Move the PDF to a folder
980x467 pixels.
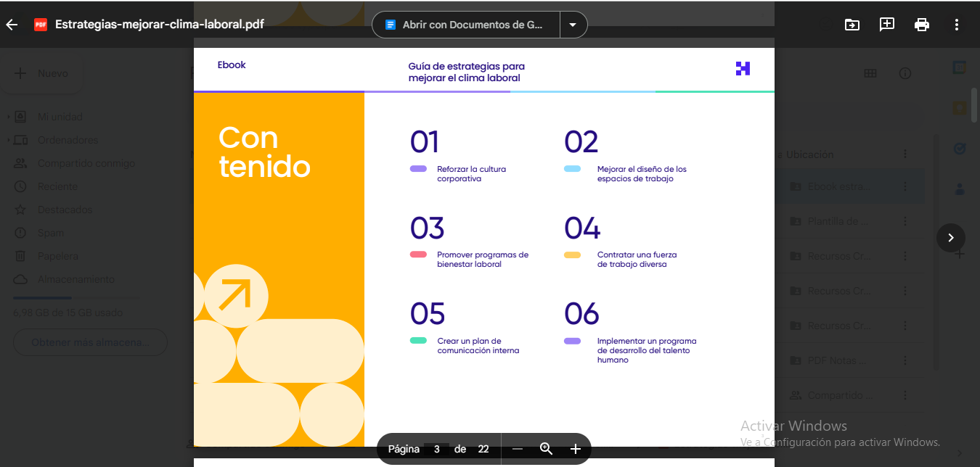tap(852, 24)
